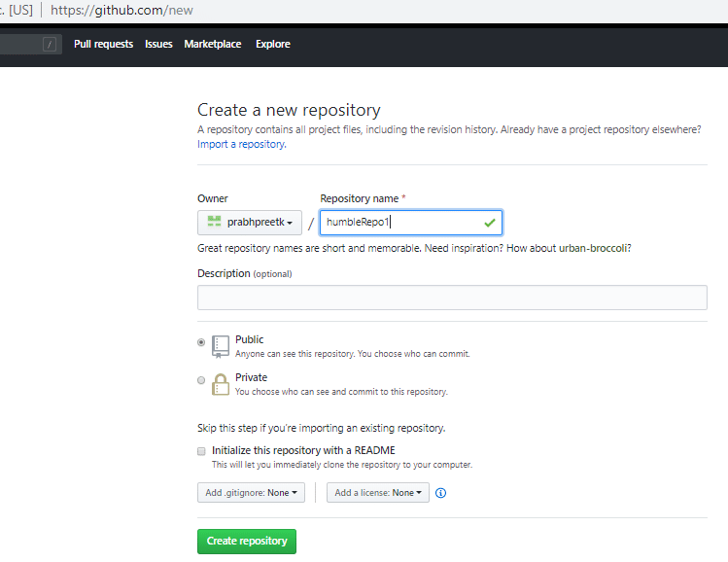Click into the Description text field

(x=452, y=298)
